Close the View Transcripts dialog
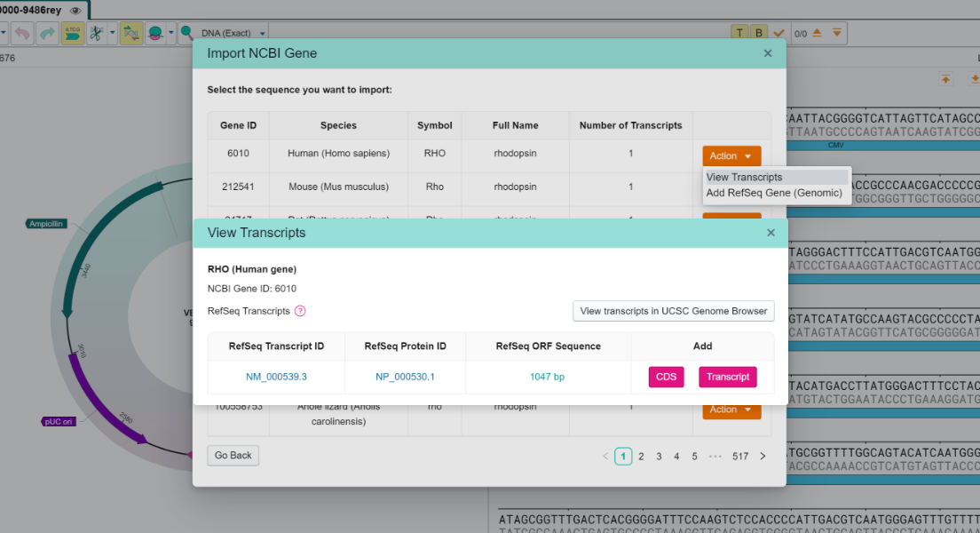 pyautogui.click(x=771, y=233)
